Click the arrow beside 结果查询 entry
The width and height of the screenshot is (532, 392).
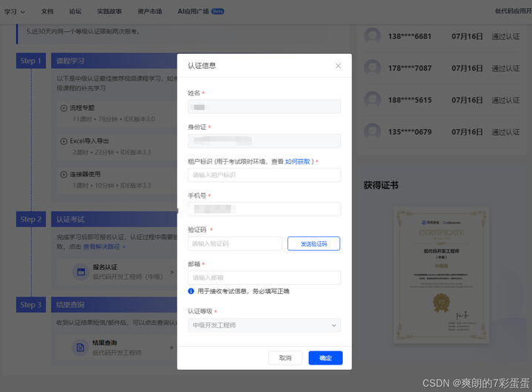tap(171, 348)
